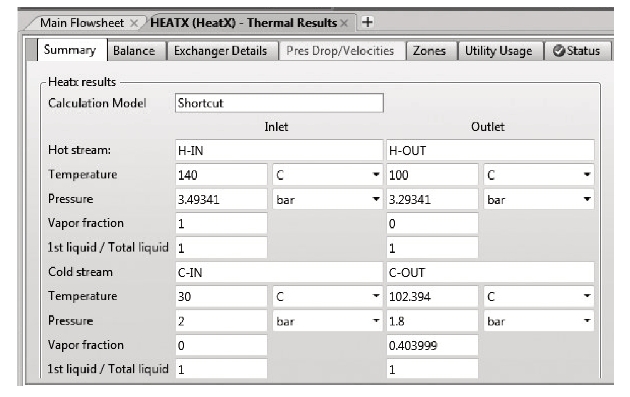Select hot inlet temperature value 140

click(x=221, y=175)
